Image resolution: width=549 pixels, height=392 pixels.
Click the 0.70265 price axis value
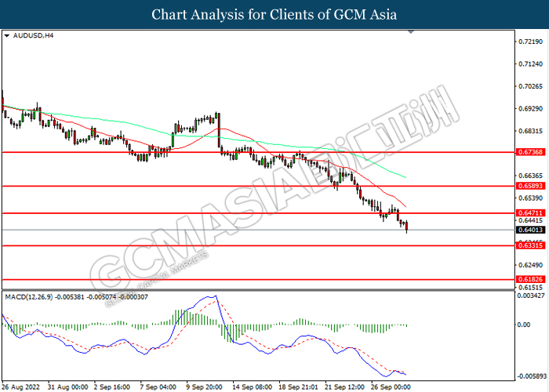[x=531, y=86]
